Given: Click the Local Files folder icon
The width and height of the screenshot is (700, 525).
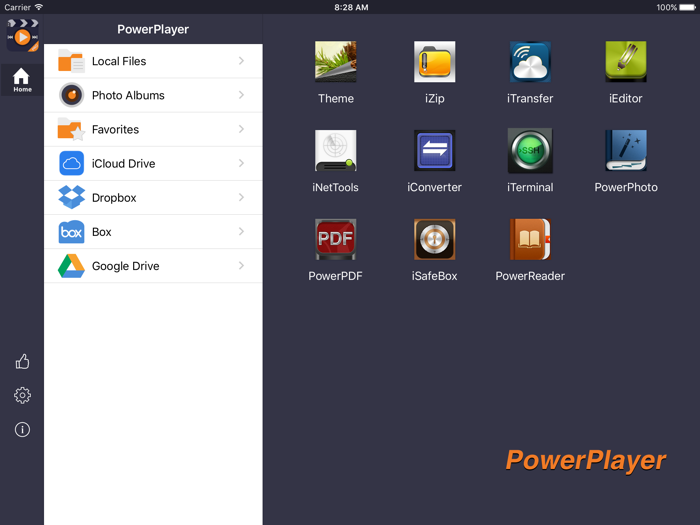Looking at the screenshot, I should 71,61.
